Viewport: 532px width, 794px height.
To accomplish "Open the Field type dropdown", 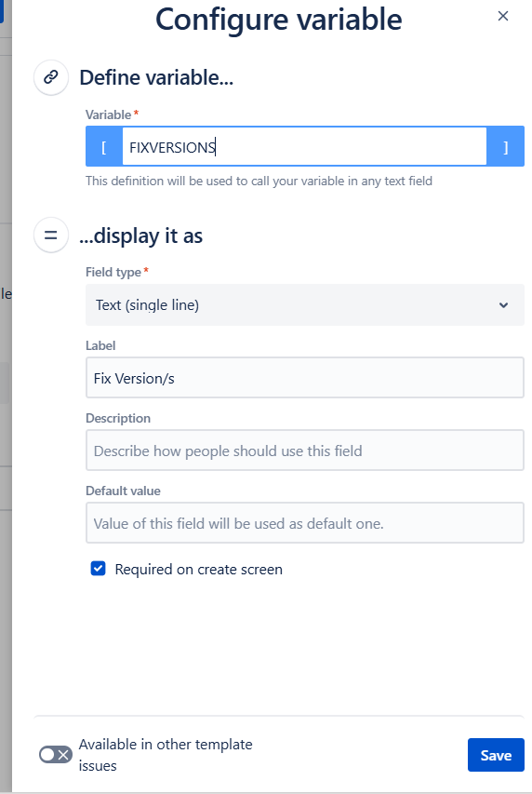I will tap(305, 304).
